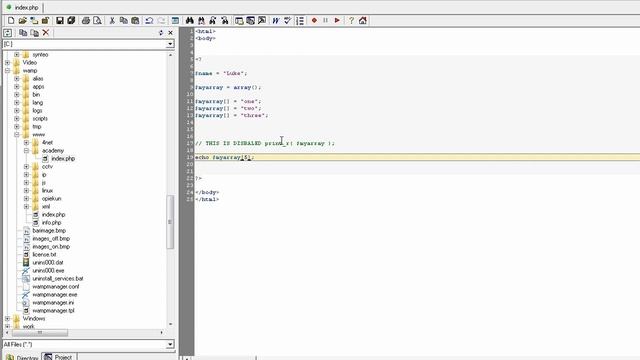Click the Print icon in toolbar
The image size is (640, 360).
pyautogui.click(x=86, y=20)
